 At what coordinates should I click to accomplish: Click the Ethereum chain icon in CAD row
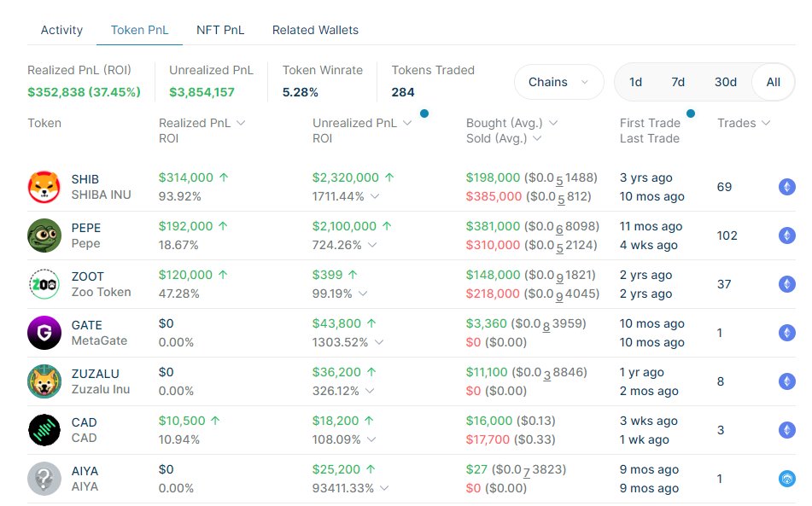pos(787,430)
